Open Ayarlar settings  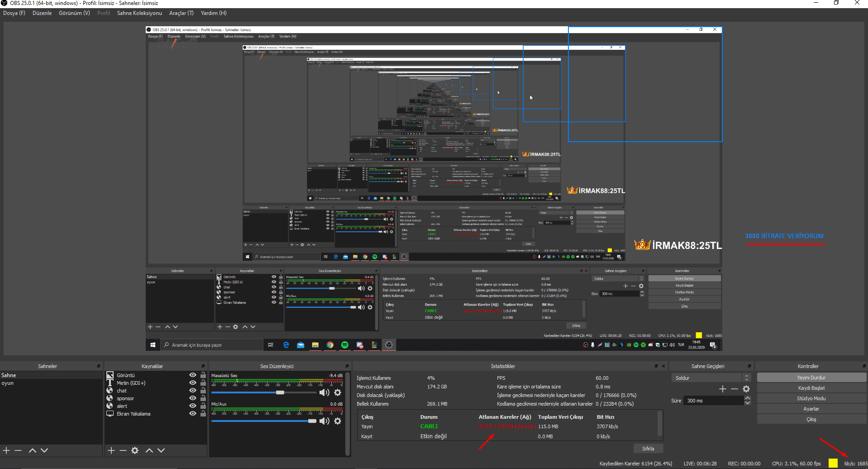point(811,409)
